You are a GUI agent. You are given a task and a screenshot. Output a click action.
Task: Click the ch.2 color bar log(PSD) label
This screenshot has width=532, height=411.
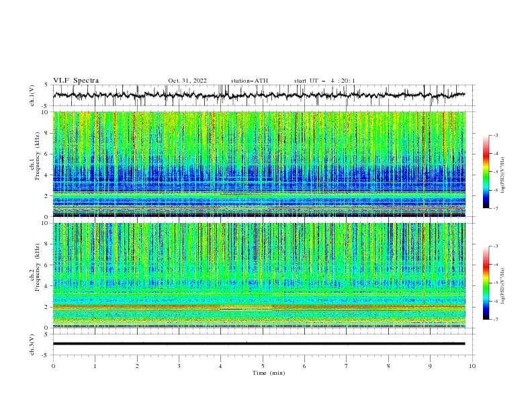click(x=503, y=286)
